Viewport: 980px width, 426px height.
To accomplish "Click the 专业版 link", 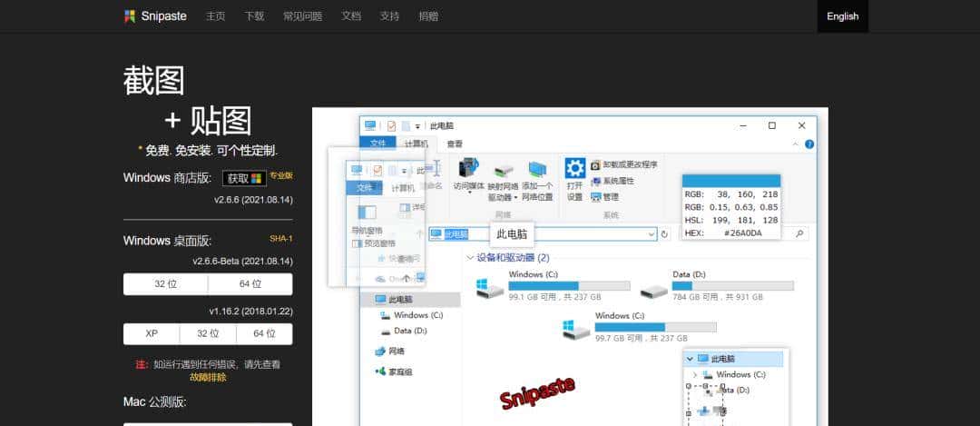I will tap(281, 176).
